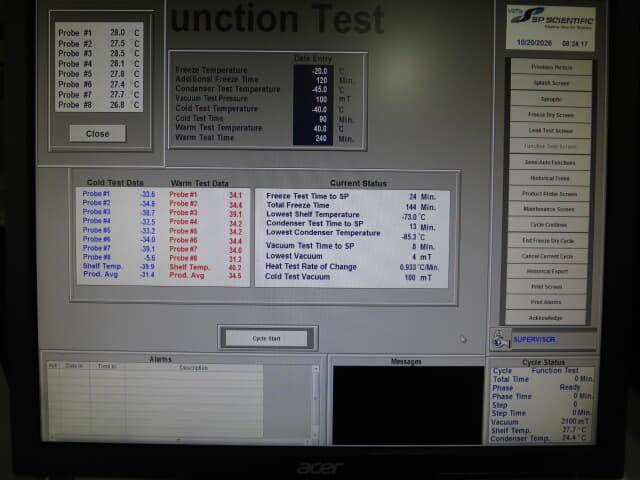The width and height of the screenshot is (640, 480).
Task: Click the Cycle Status Vacuum reading
Action: (x=575, y=421)
